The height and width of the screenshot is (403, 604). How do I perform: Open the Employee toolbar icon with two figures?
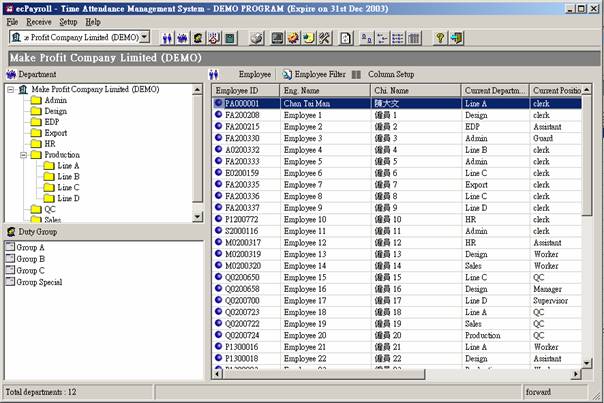[x=167, y=38]
